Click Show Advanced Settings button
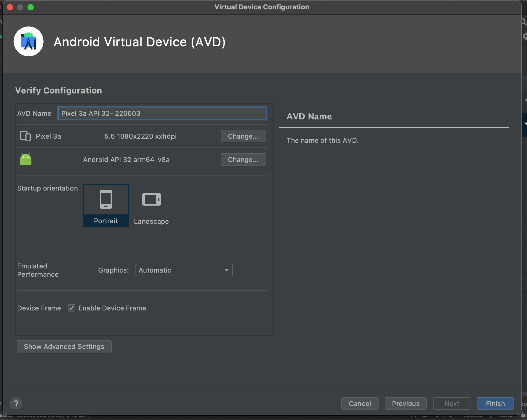 tap(64, 346)
